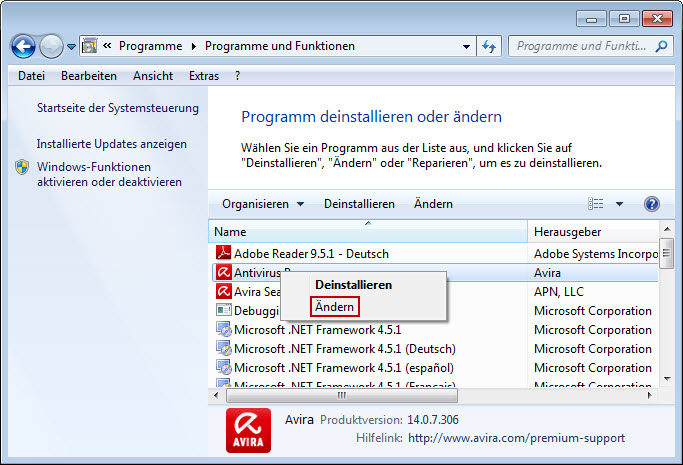Select Microsoft .NET Framework 4.5.1 (español)
Screen dimensions: 683x465
[x=436, y=368]
